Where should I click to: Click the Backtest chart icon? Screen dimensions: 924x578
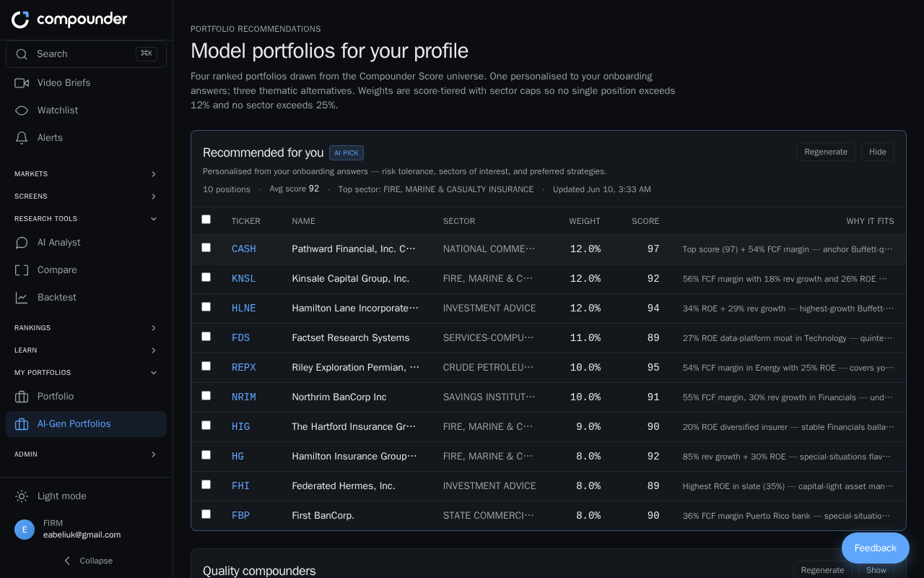(x=22, y=298)
